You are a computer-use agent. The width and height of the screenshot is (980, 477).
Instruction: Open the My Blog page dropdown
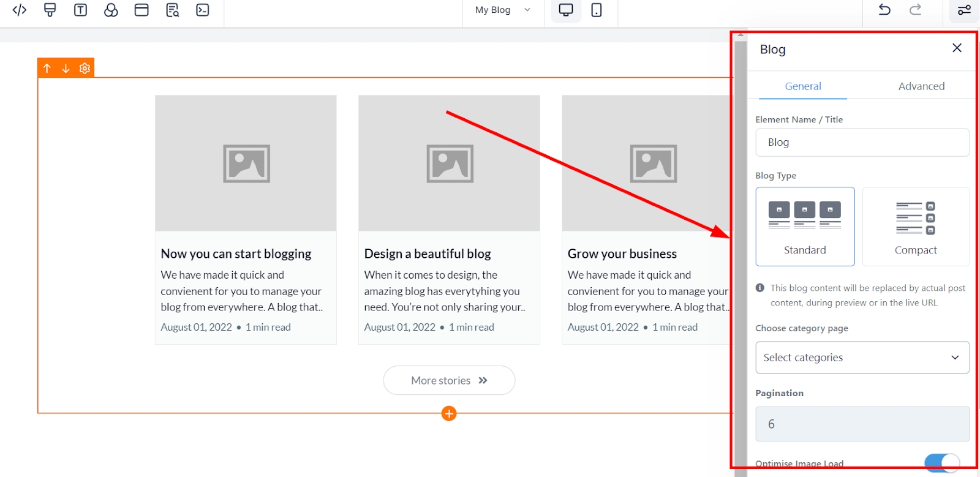click(502, 10)
